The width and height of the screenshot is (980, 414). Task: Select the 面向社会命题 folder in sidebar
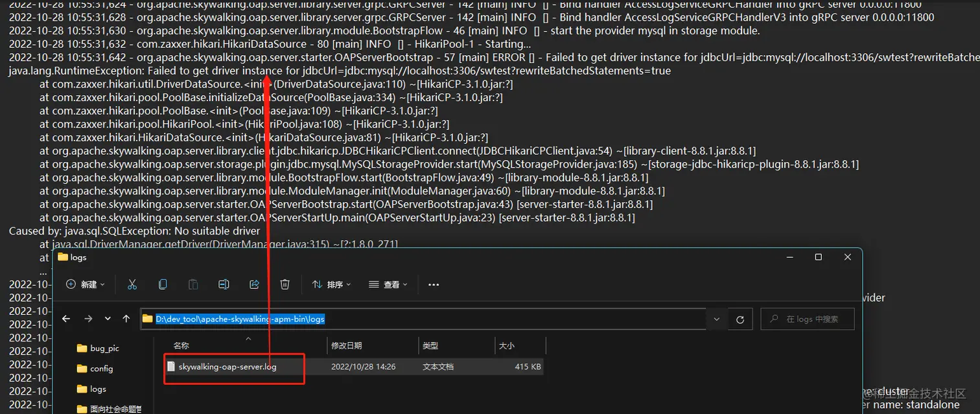pyautogui.click(x=109, y=409)
